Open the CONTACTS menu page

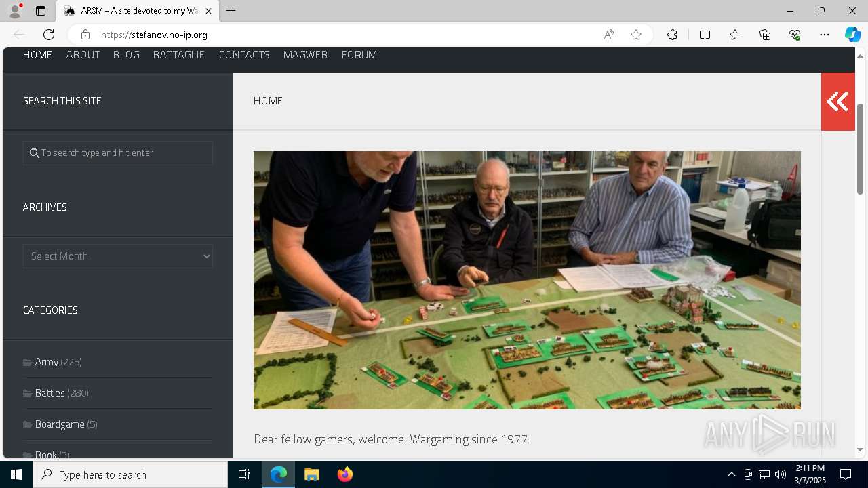point(244,55)
